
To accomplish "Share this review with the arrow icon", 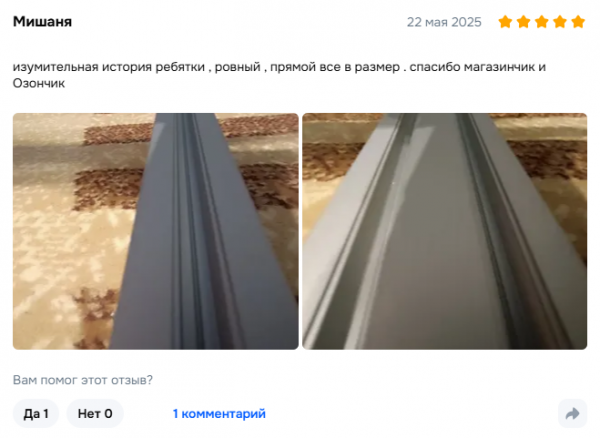I will pos(572,414).
